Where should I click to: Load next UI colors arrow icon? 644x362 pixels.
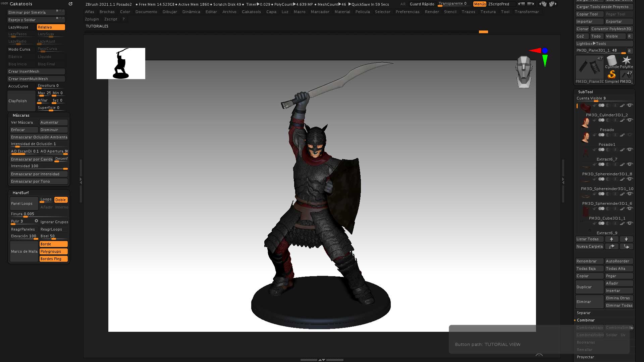point(531,4)
